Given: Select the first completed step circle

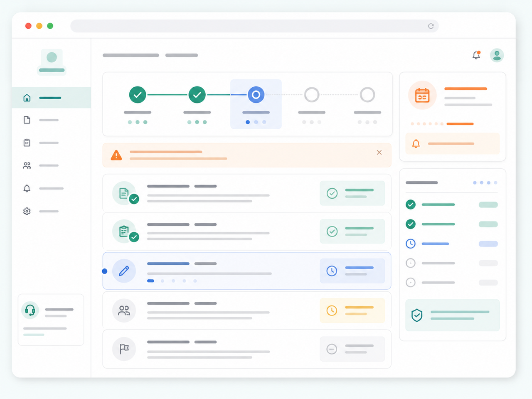Looking at the screenshot, I should tap(138, 95).
